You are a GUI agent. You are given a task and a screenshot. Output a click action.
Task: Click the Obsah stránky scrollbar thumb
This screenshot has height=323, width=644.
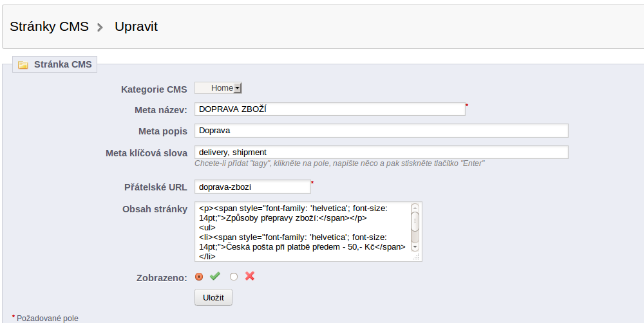(415, 221)
